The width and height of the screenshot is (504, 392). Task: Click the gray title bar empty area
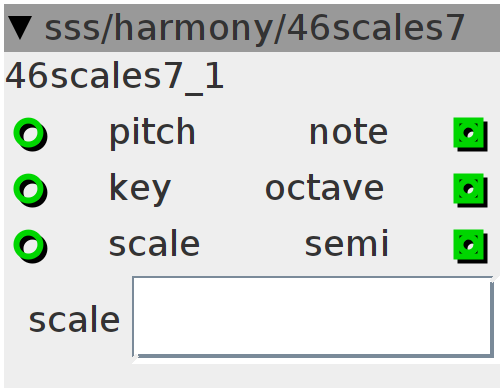click(x=483, y=28)
